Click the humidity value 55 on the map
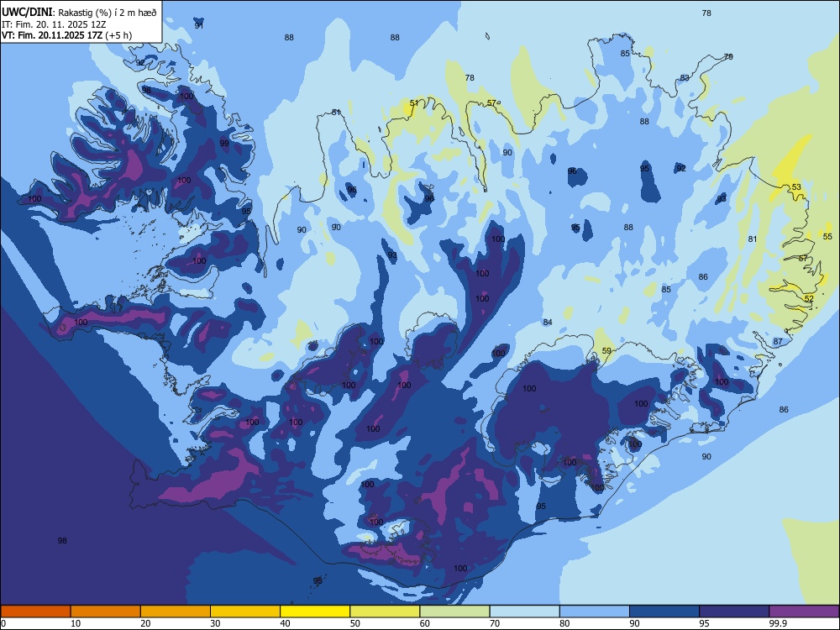840x630 pixels. 827,236
